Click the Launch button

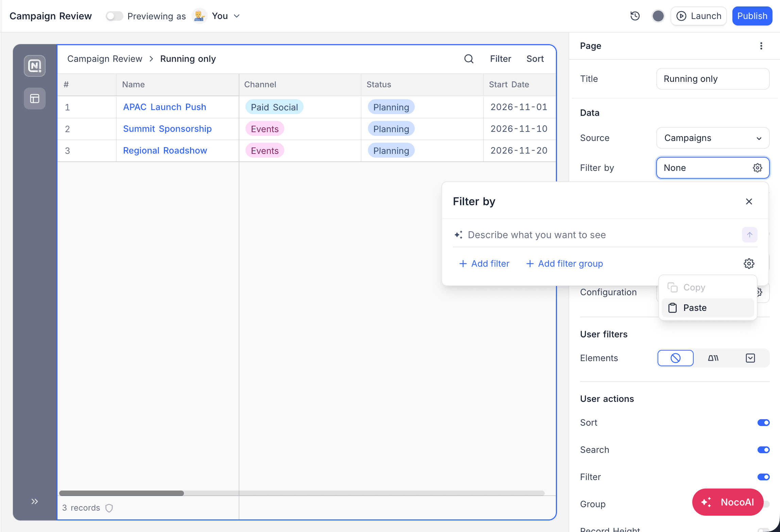(699, 16)
